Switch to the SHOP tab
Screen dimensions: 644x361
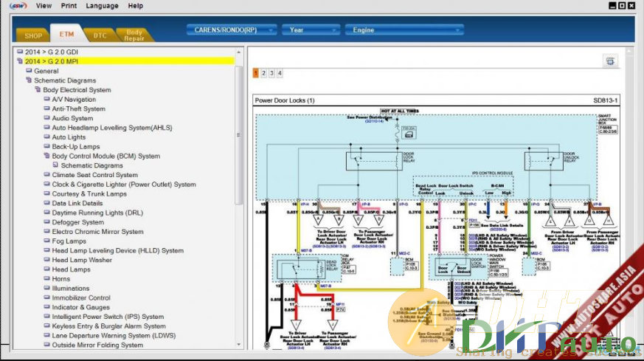point(33,35)
